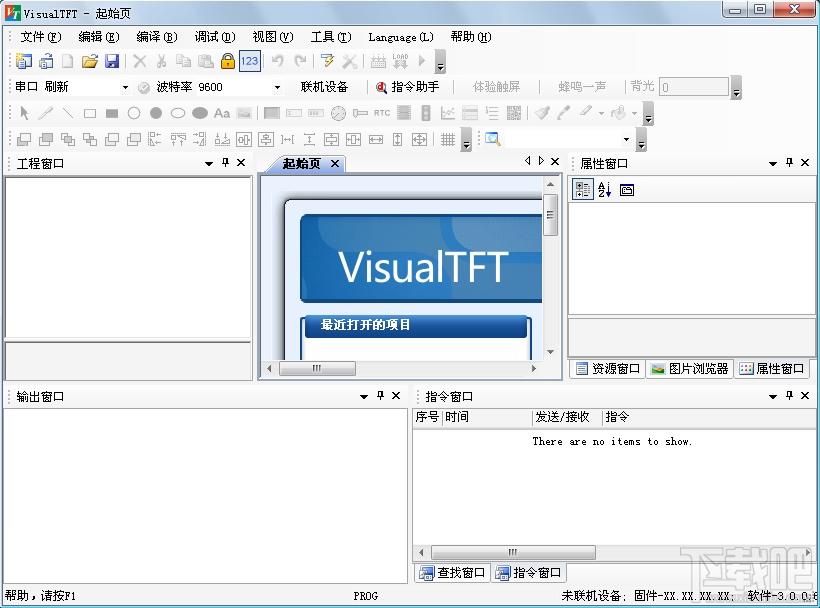
Task: Select the curve chart control tool
Action: click(x=448, y=113)
